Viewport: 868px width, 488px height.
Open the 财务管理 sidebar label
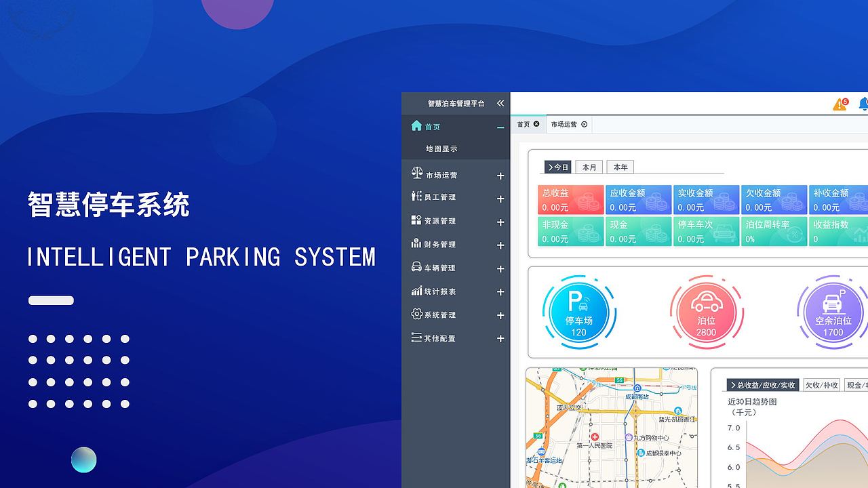(440, 245)
